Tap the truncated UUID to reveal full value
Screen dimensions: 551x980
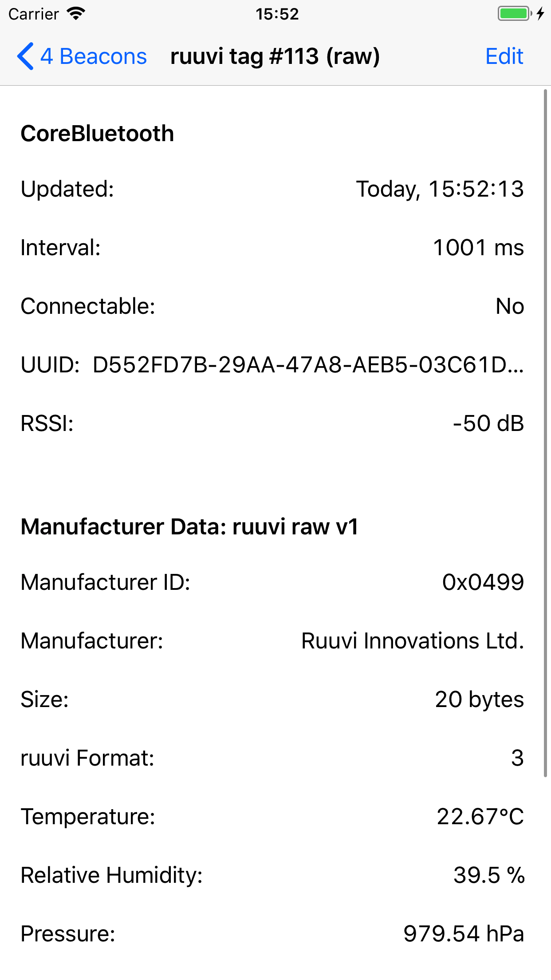coord(308,365)
